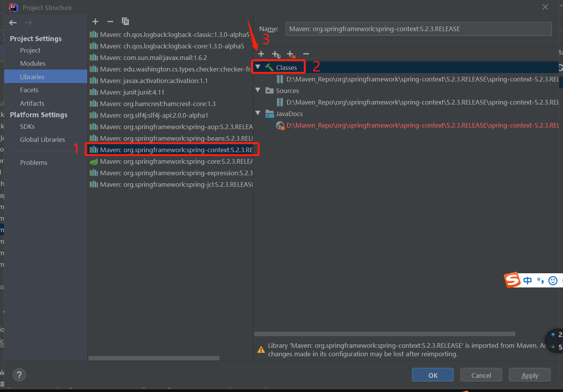The width and height of the screenshot is (563, 392).
Task: Select Maven logback-classic:1.3.0-alpha5 library
Action: tap(170, 35)
